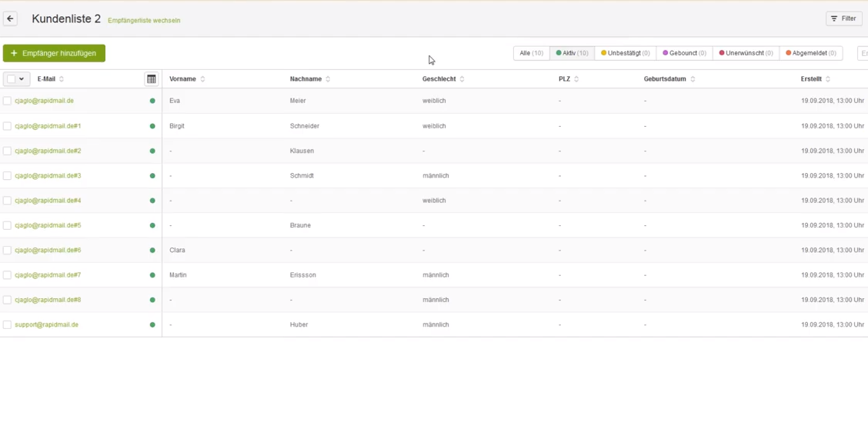The height and width of the screenshot is (432, 868).
Task: Open the column settings table icon
Action: 152,79
